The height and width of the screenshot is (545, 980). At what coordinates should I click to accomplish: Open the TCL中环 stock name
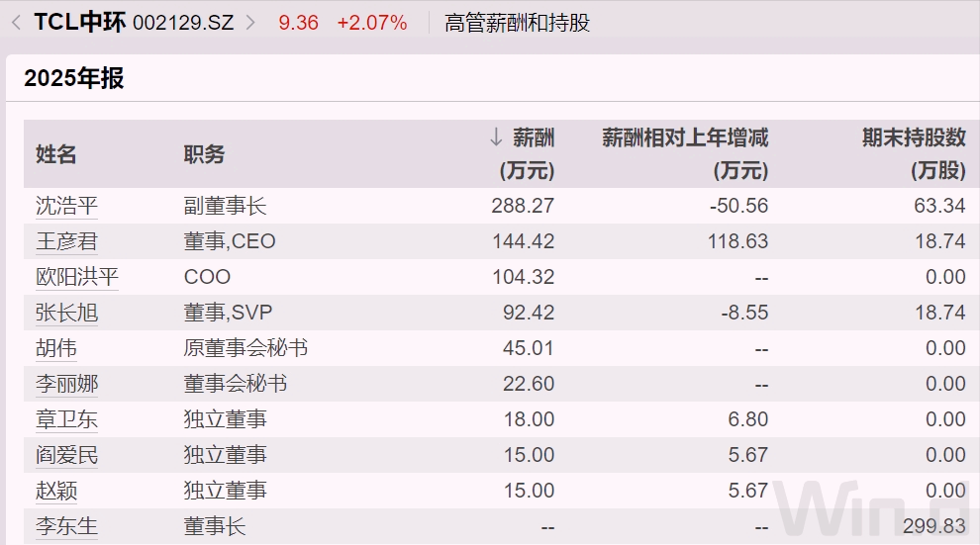(x=79, y=22)
